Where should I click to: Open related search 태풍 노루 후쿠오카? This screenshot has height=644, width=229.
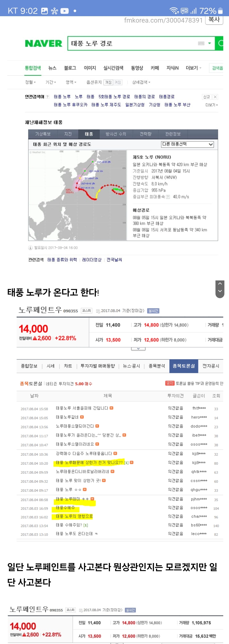(x=71, y=105)
